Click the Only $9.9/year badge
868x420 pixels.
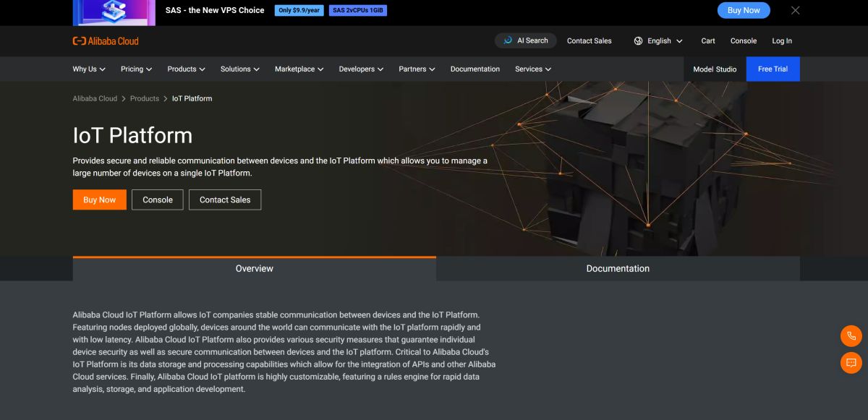[x=299, y=10]
